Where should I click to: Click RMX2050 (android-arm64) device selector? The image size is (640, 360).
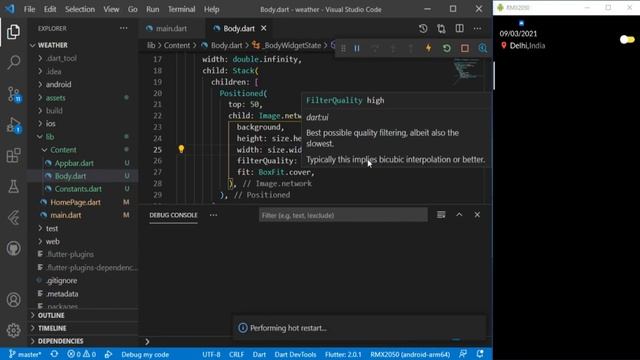(x=410, y=354)
